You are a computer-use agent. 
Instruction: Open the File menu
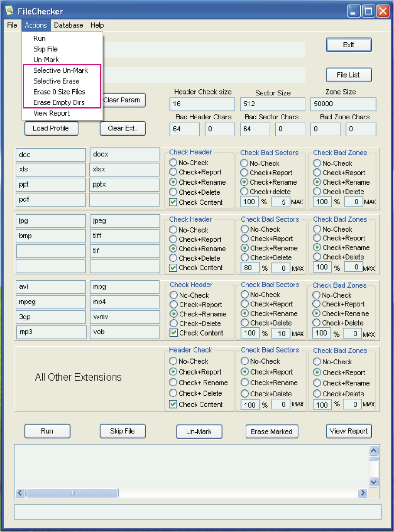coord(12,25)
